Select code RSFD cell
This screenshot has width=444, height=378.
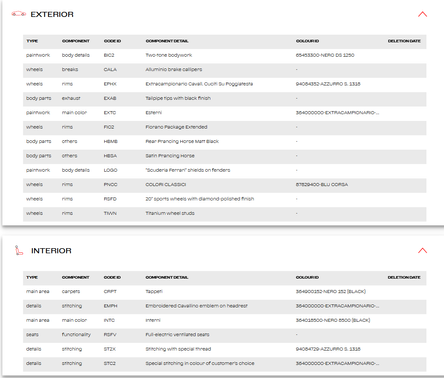coord(110,199)
